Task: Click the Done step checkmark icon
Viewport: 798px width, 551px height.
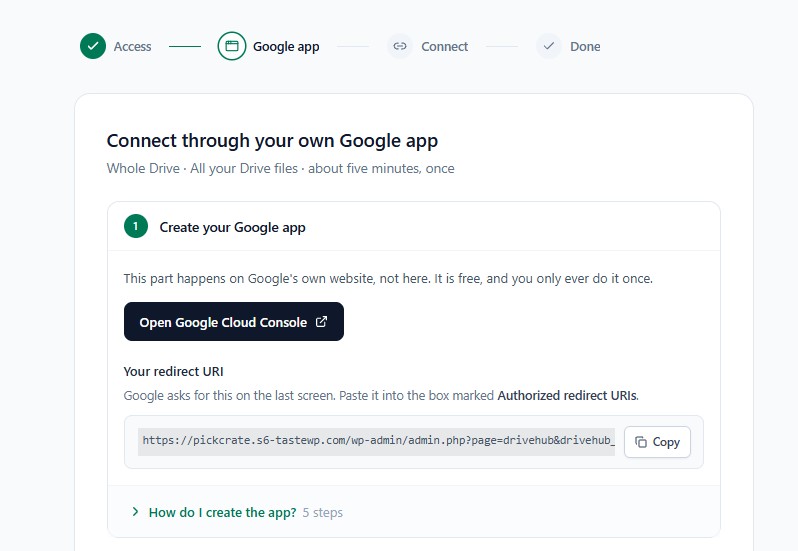Action: 549,46
